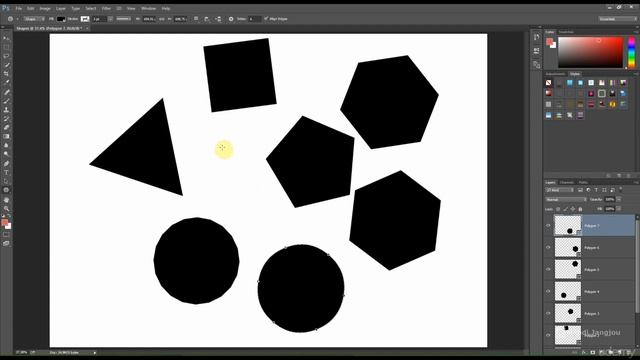Select the Gradient tool
640x360 pixels.
[6, 136]
